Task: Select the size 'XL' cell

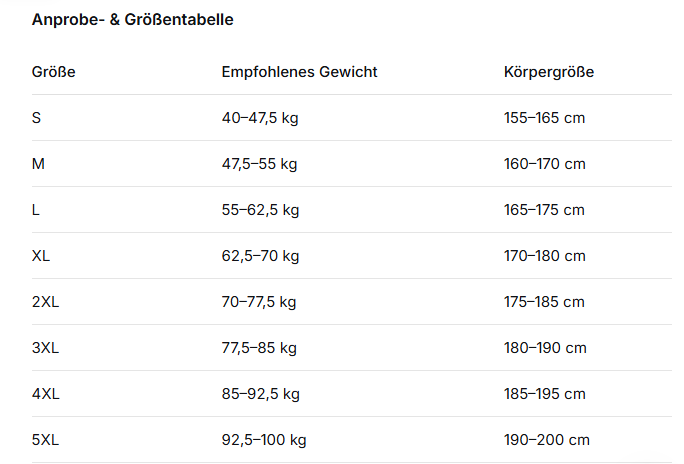Action: (x=41, y=256)
